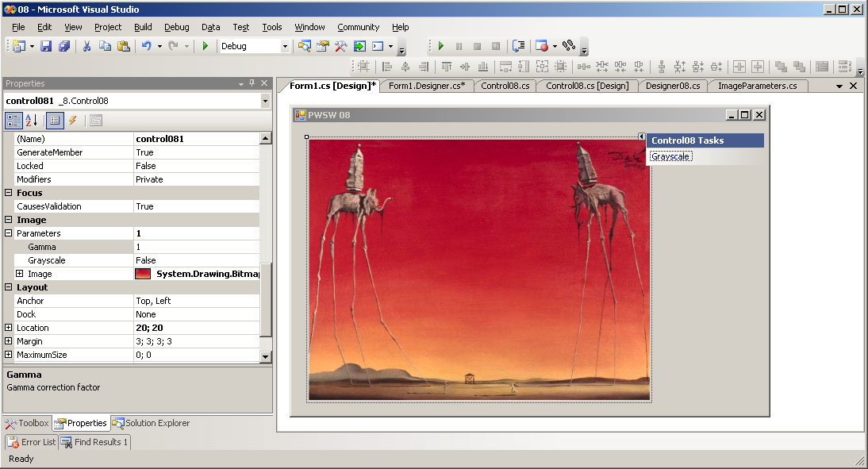Click the Align Lefts layout icon
This screenshot has width=868, height=469.
387,67
